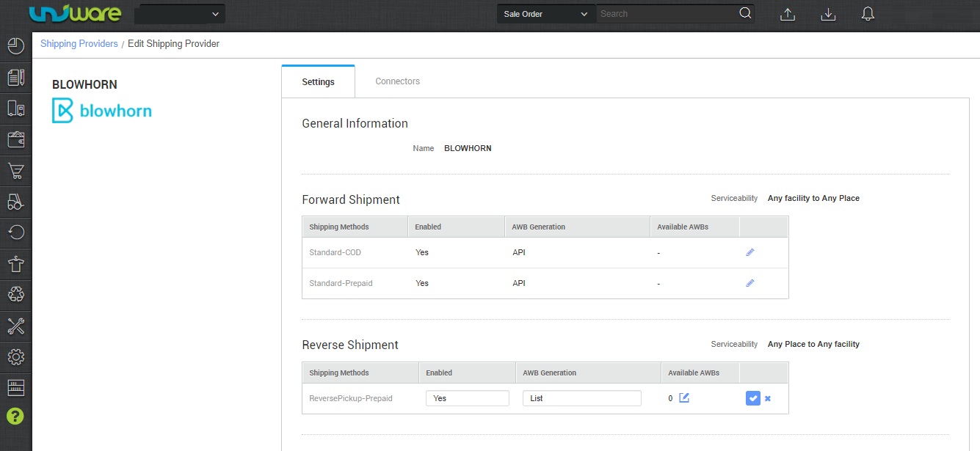The width and height of the screenshot is (980, 451).
Task: Click the BLOWHORN name value
Action: [468, 148]
